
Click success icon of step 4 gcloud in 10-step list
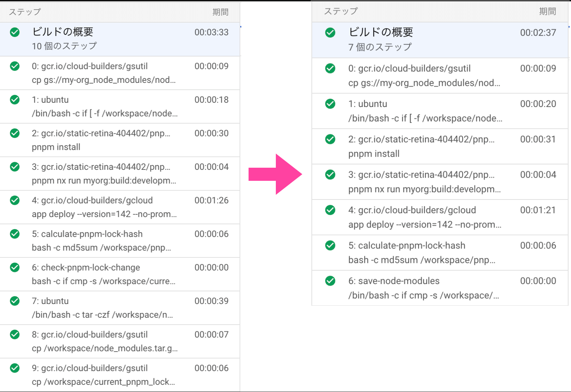click(15, 200)
